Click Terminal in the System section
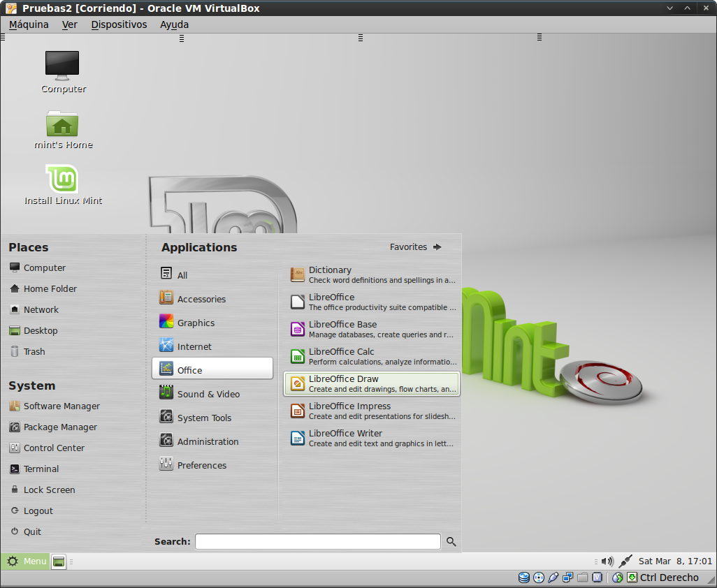 41,469
